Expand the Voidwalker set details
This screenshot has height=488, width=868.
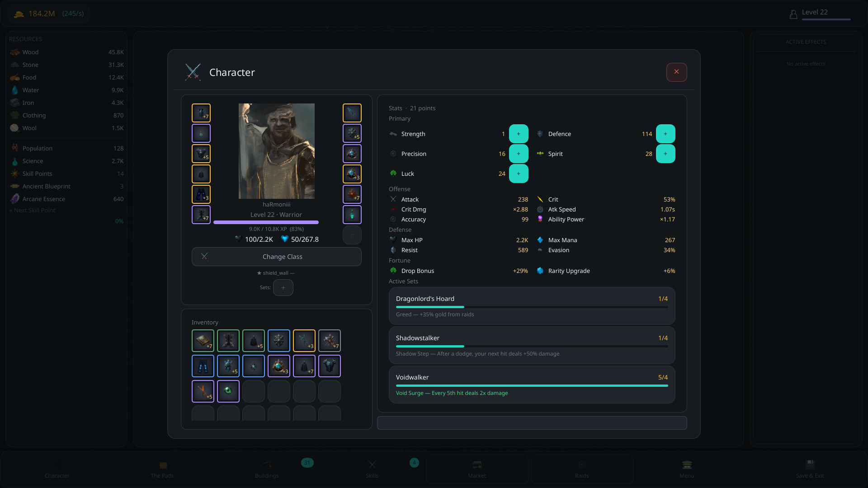[532, 385]
